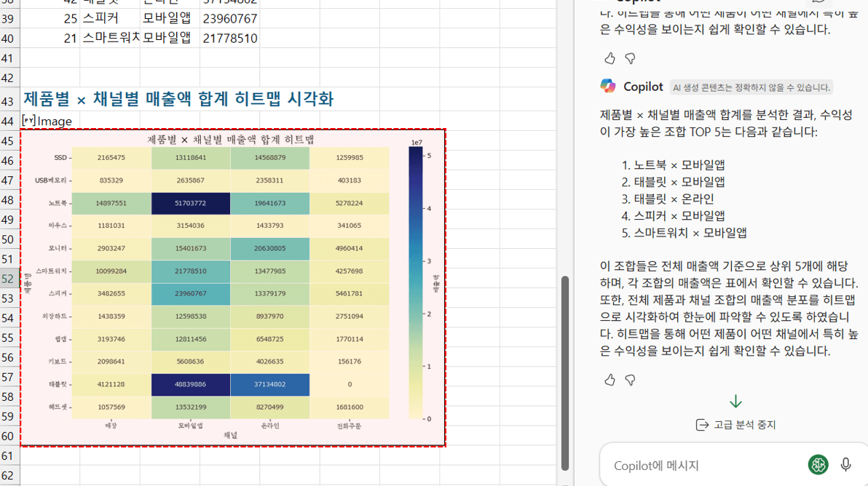This screenshot has width=868, height=486.
Task: Click the image icon in cell A44
Action: tap(29, 121)
